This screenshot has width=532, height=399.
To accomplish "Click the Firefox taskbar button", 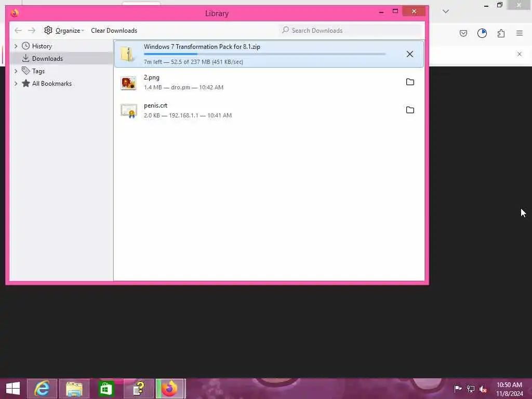I will point(170,389).
